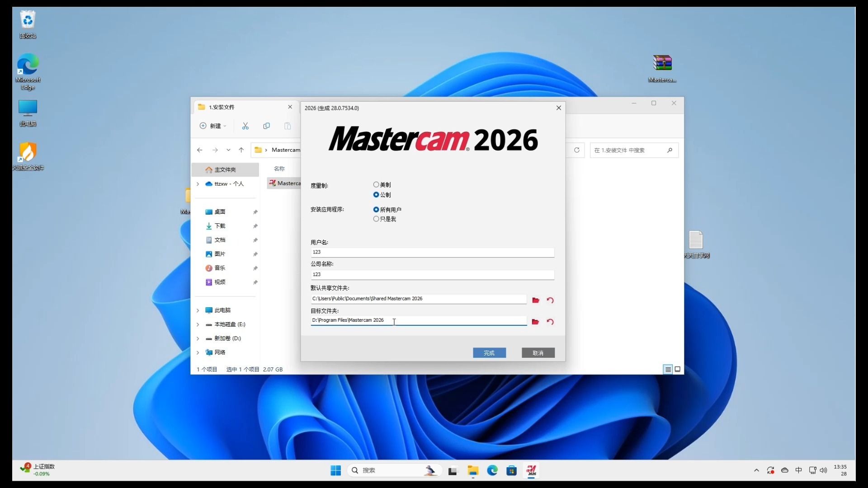Go back in File Explorer
The image size is (868, 488).
pyautogui.click(x=200, y=150)
